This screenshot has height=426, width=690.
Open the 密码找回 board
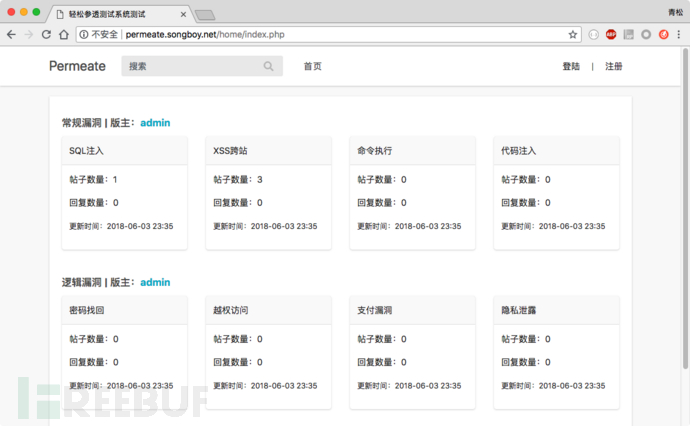coord(87,311)
